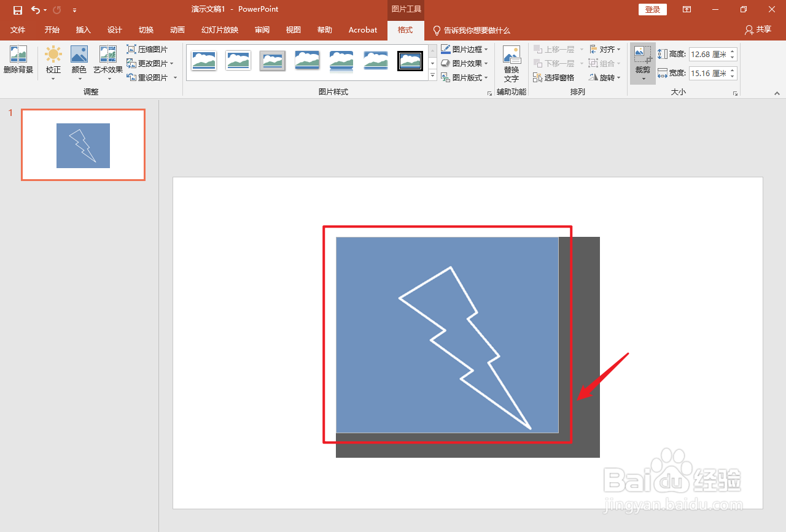
Task: Open Selection Pane (选择窗格)
Action: (554, 77)
